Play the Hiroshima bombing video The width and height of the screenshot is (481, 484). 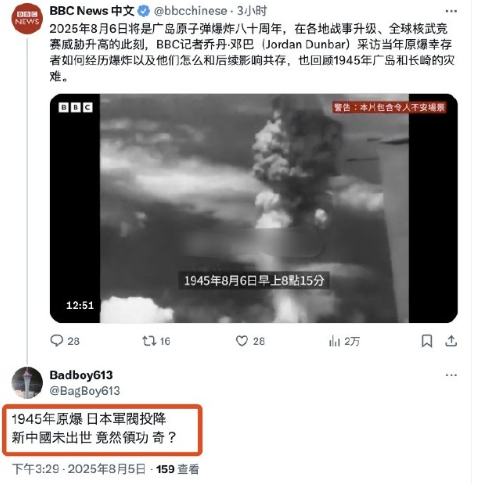click(x=254, y=208)
